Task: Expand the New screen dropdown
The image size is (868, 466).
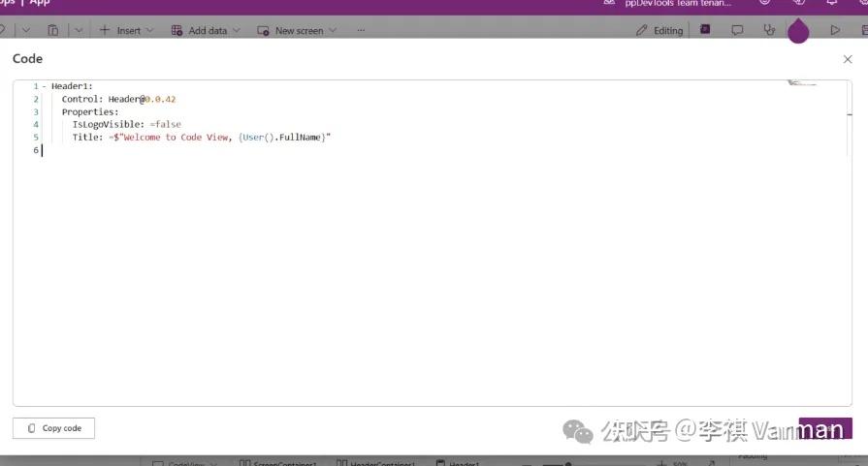Action: click(x=333, y=30)
